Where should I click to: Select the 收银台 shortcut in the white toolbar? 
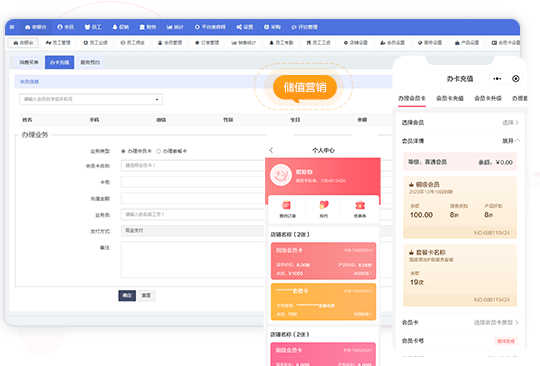pyautogui.click(x=23, y=43)
